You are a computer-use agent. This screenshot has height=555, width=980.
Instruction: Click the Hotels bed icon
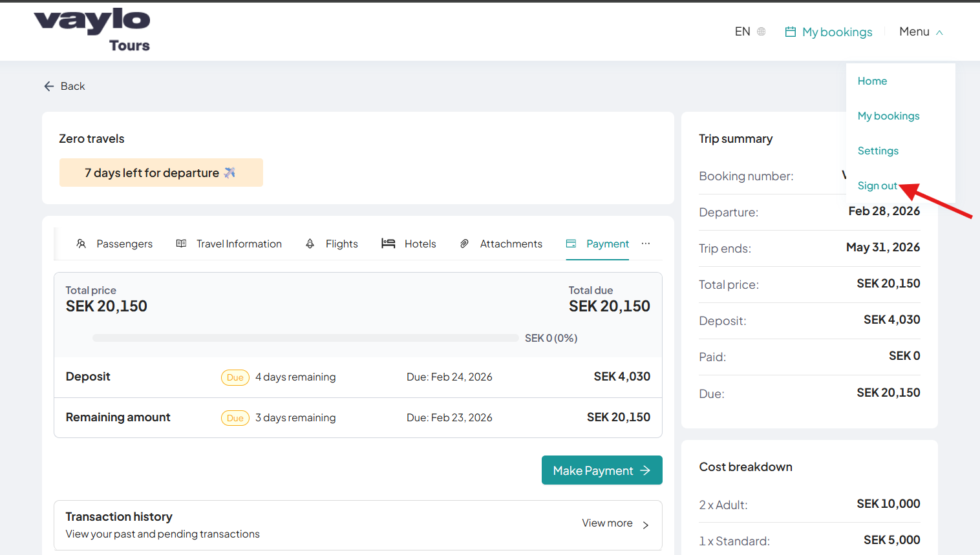tap(388, 244)
